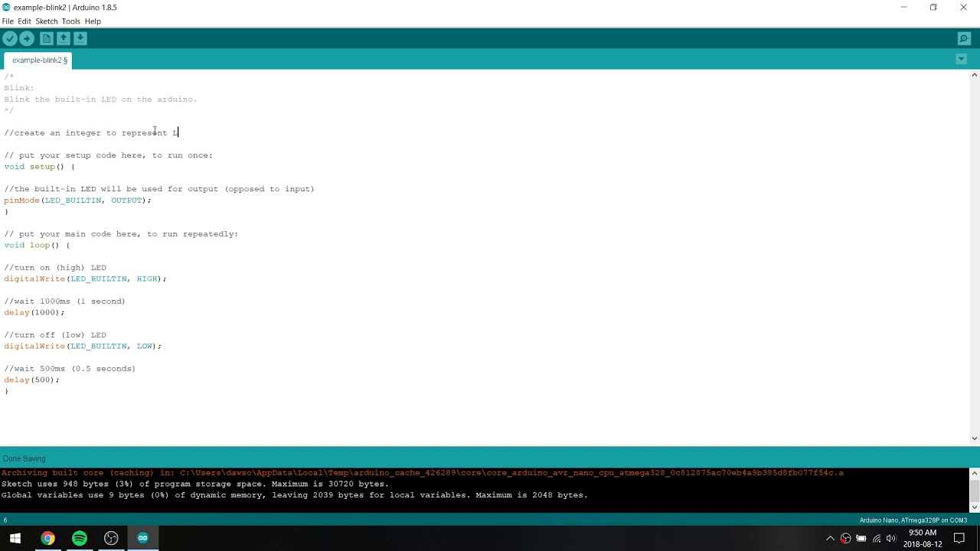Open the Windows Start menu
The width and height of the screenshot is (980, 551).
[15, 538]
